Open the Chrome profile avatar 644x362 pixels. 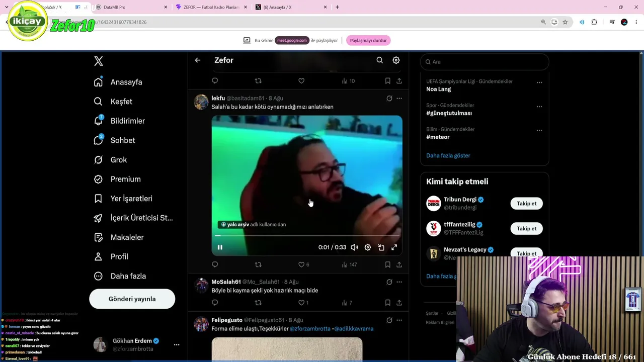624,22
